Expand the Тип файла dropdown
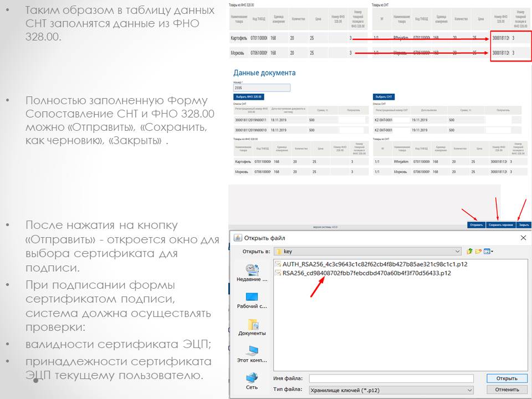Viewport: 532px width, 399px height. [469, 390]
